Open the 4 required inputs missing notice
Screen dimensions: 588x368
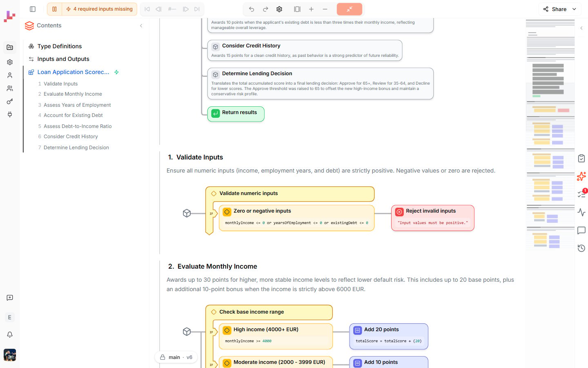[x=99, y=9]
